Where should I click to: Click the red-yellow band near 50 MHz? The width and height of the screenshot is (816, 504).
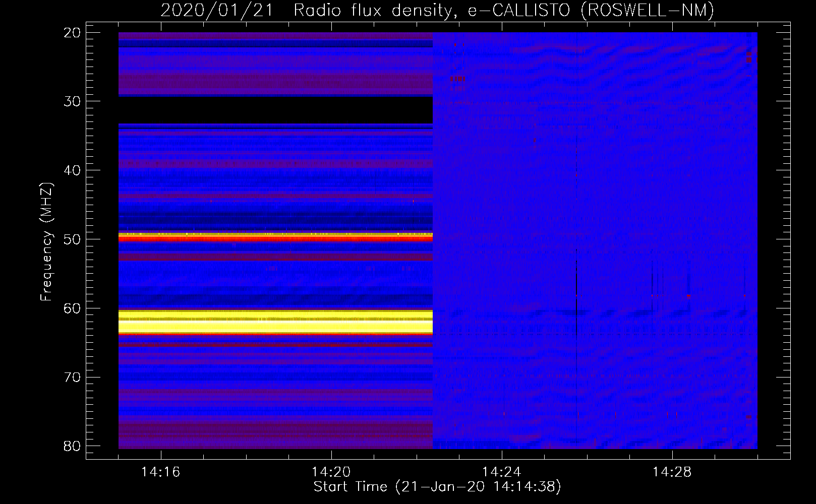click(275, 237)
